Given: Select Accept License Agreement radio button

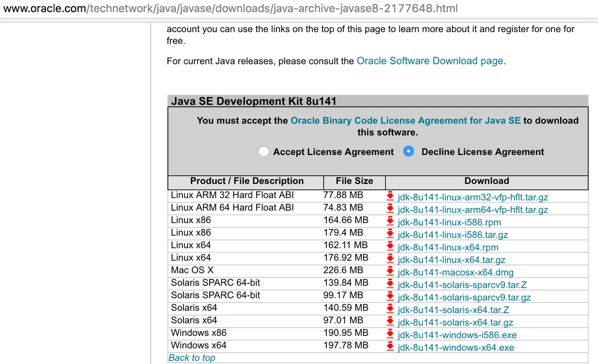Looking at the screenshot, I should (264, 151).
